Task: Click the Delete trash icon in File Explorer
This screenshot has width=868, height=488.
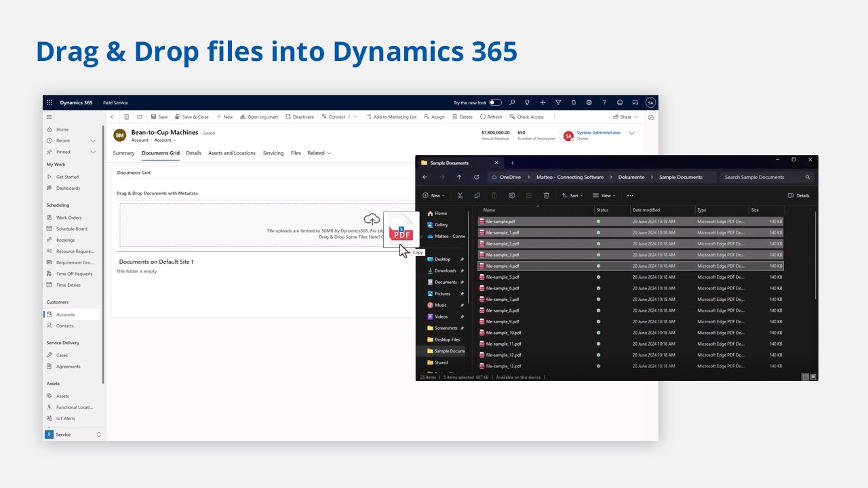Action: click(x=546, y=195)
